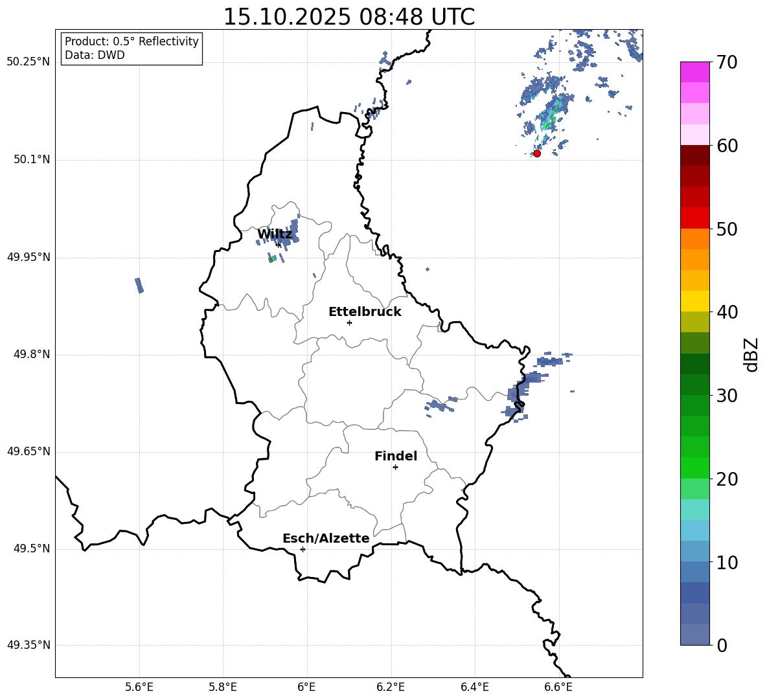Click the Esch/Alzette location cross marker
767x700 pixels.
[303, 549]
